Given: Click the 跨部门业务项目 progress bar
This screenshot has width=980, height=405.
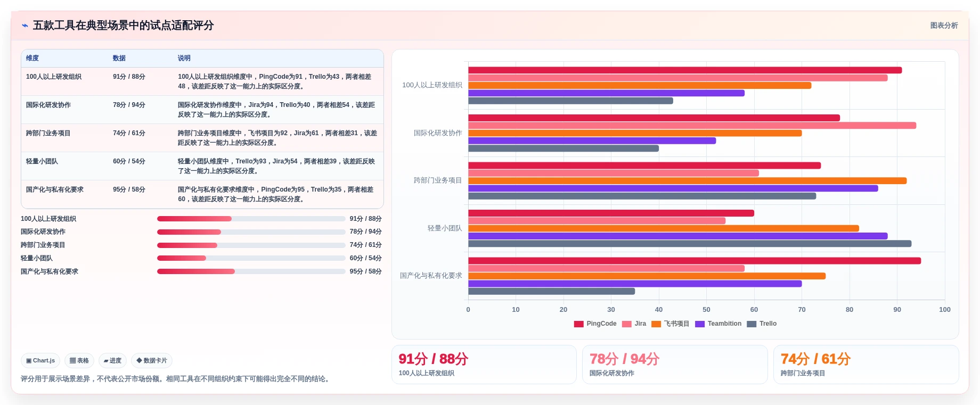Looking at the screenshot, I should [x=251, y=245].
